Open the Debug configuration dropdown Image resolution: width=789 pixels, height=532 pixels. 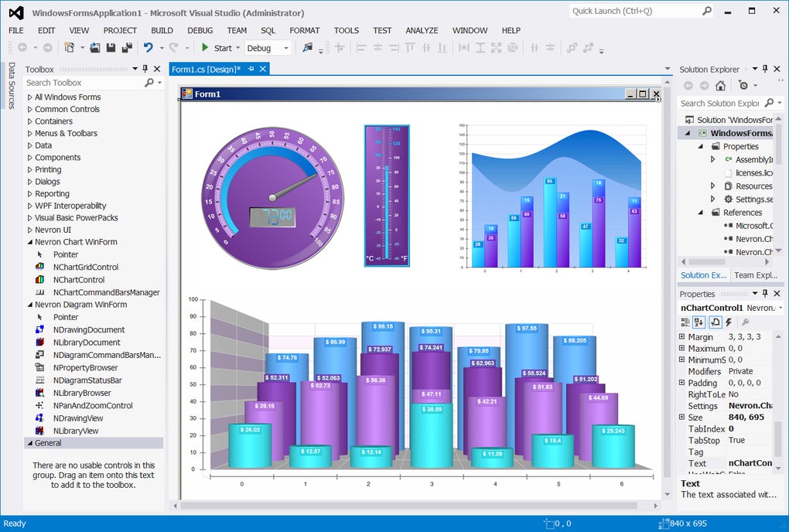[x=285, y=48]
